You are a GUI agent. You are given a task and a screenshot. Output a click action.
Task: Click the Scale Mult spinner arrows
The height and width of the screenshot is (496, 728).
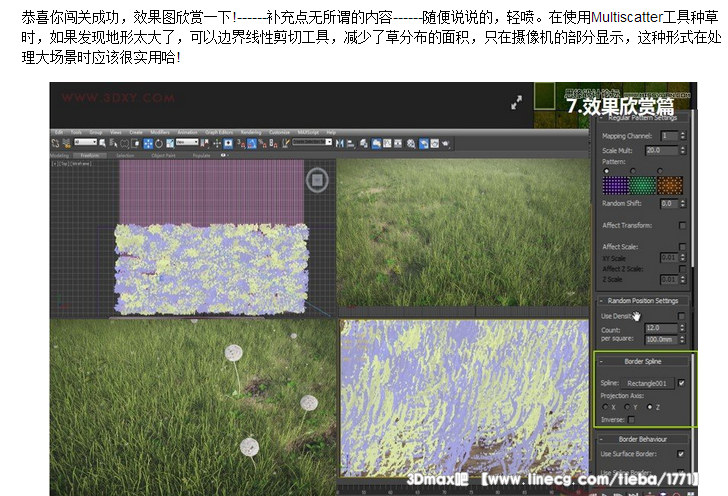click(x=682, y=150)
